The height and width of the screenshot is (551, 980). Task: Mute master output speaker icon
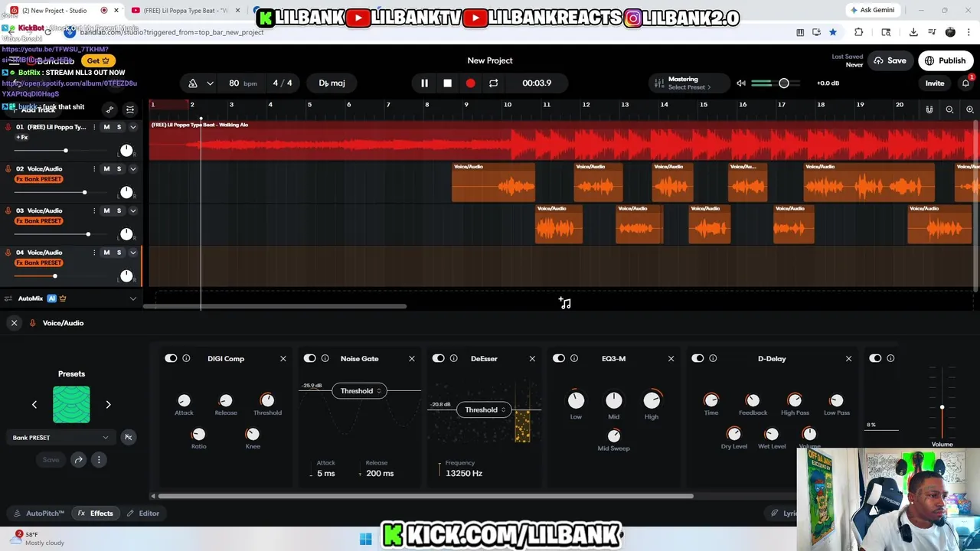(740, 83)
